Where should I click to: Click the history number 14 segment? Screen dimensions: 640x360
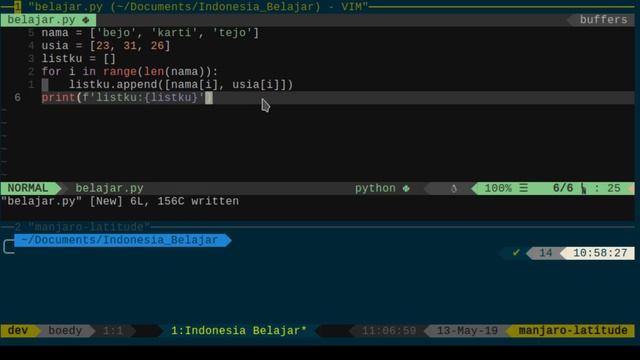pyautogui.click(x=546, y=253)
